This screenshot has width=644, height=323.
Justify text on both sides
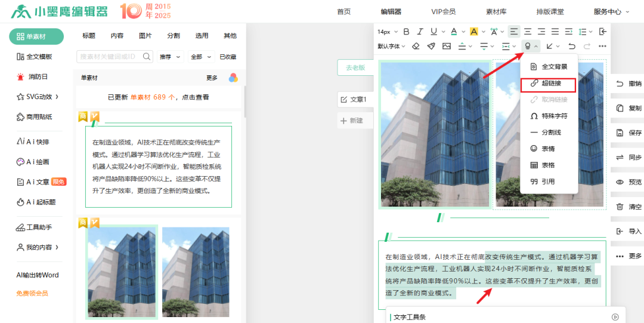[555, 31]
